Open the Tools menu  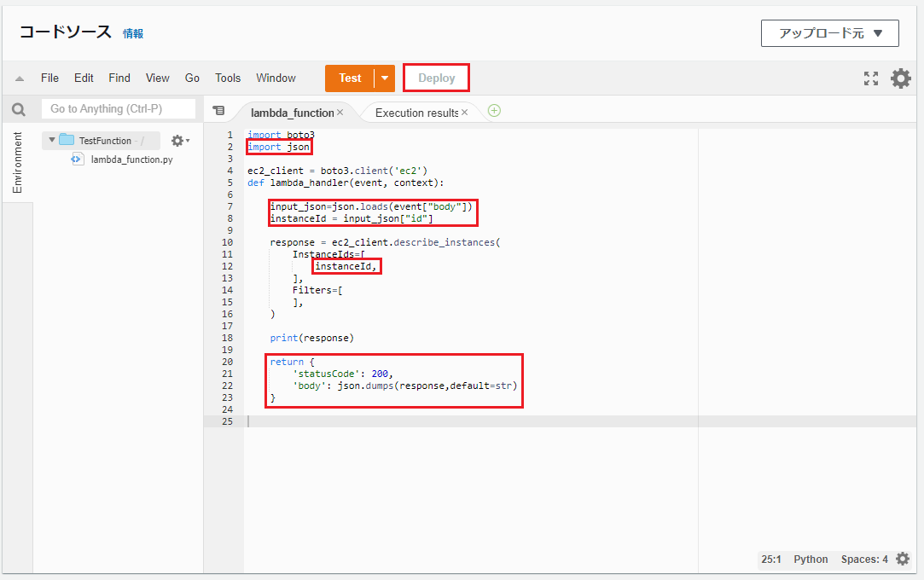pos(228,78)
